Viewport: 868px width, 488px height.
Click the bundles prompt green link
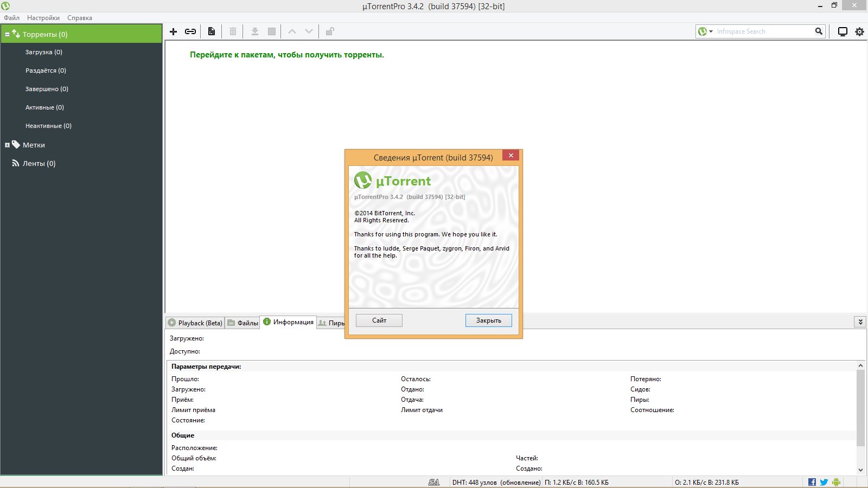click(x=287, y=55)
